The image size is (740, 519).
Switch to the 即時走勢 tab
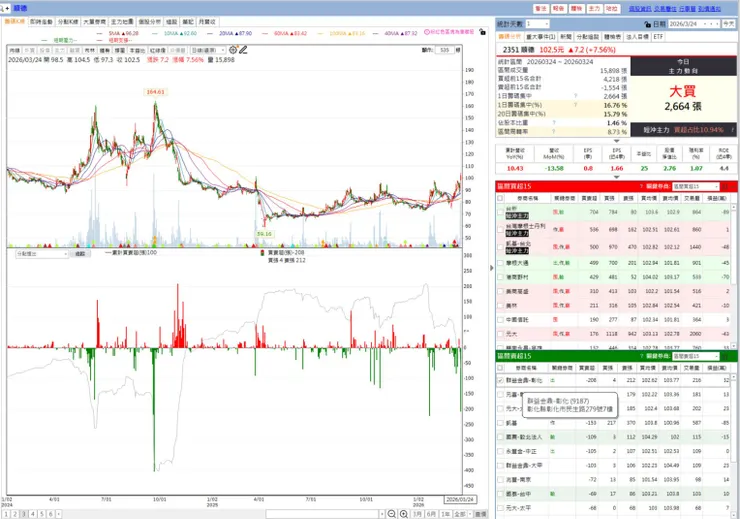[41, 22]
